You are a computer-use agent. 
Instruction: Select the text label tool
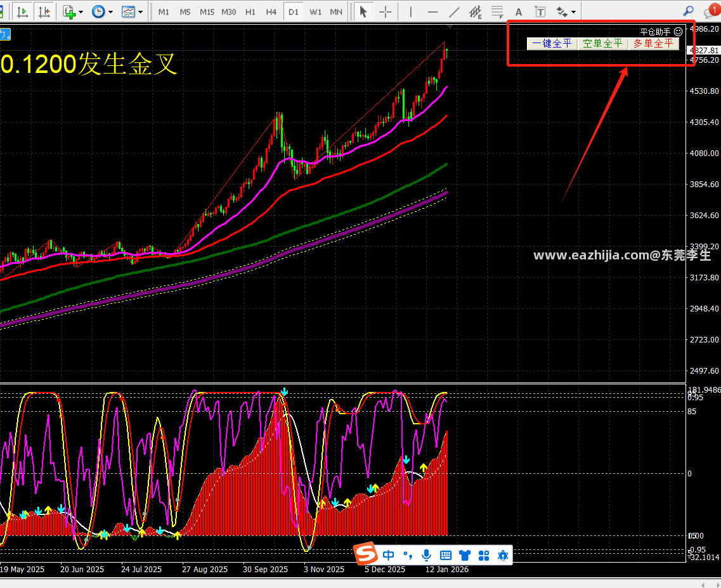540,12
